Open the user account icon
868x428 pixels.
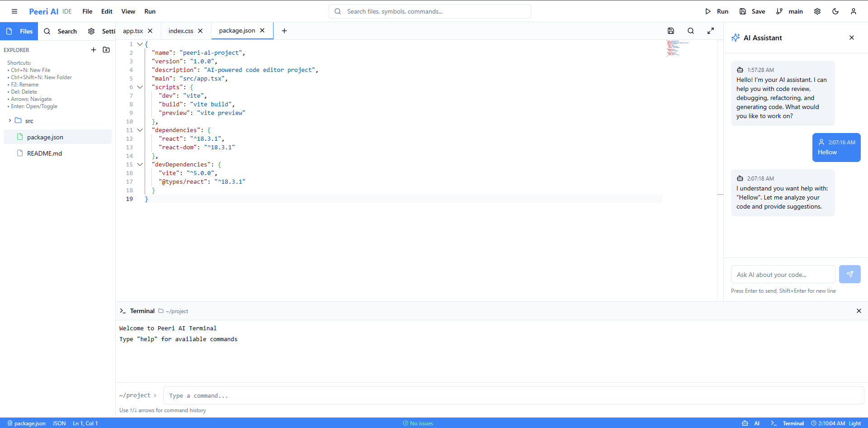tap(854, 11)
